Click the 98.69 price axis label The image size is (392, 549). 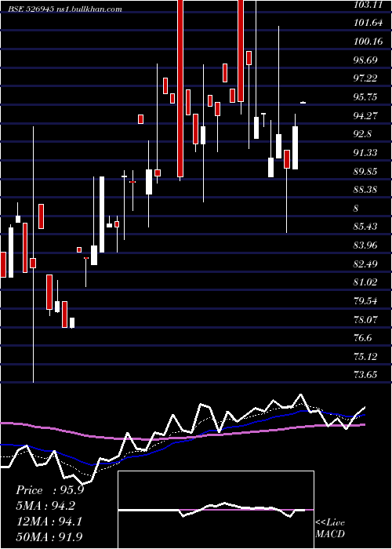click(x=365, y=60)
